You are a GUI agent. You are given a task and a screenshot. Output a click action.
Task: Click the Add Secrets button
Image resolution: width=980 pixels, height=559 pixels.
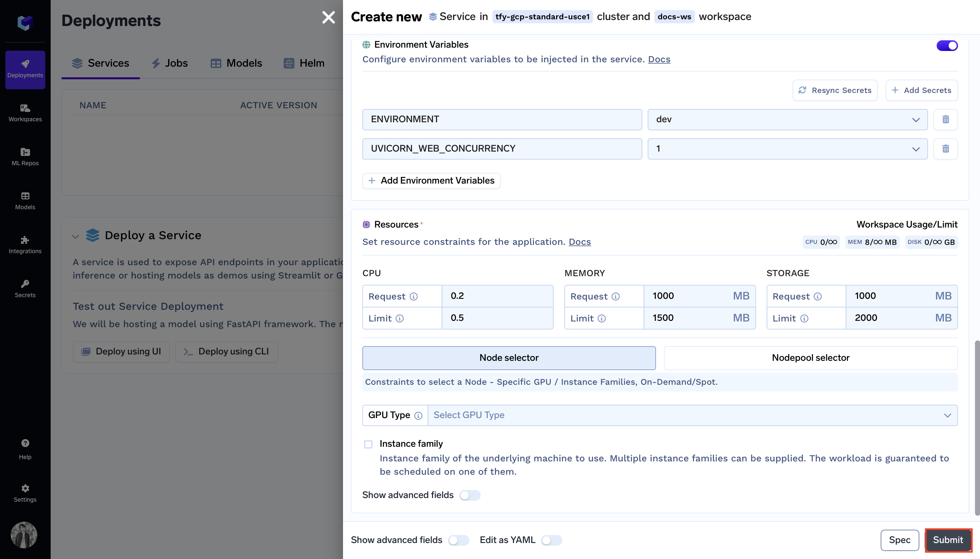point(921,90)
